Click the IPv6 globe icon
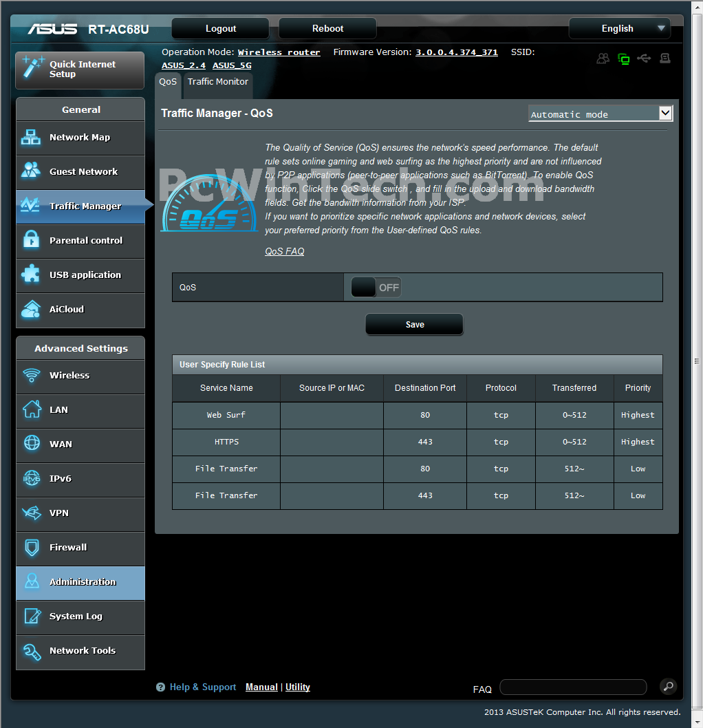Viewport: 703px width, 728px height. [32, 478]
